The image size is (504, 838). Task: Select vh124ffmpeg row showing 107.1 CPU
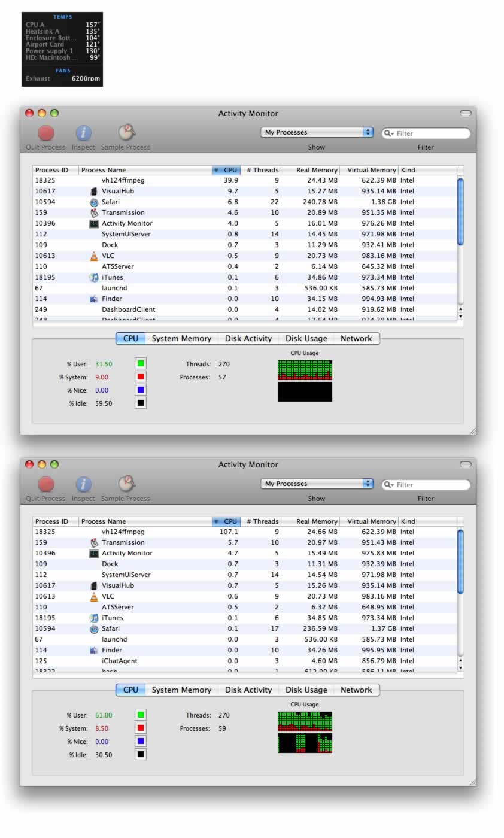(x=245, y=532)
